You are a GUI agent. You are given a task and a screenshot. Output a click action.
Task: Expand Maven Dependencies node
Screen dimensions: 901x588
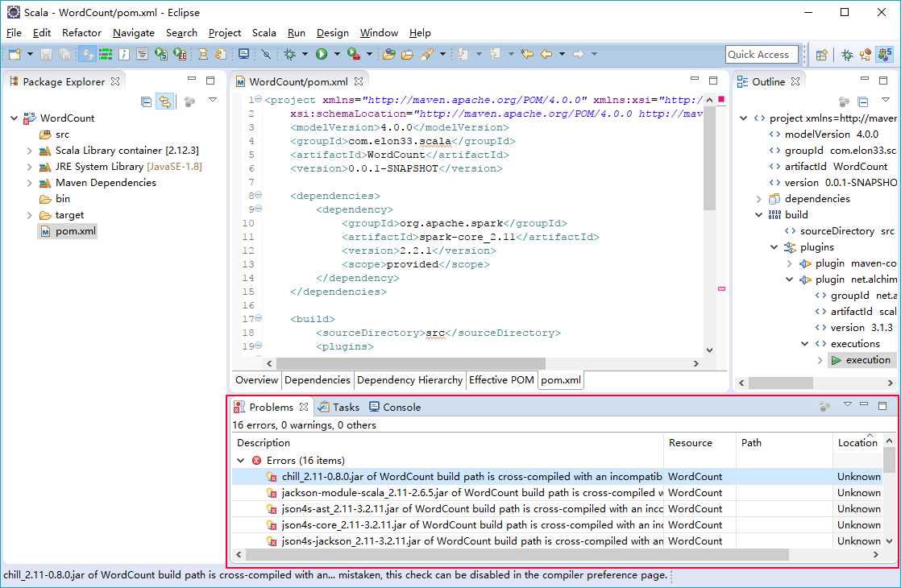pos(29,183)
